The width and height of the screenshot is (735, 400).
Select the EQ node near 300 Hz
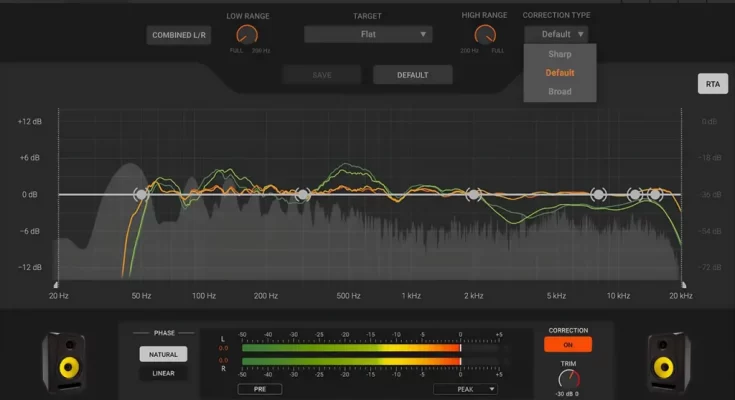coord(303,195)
